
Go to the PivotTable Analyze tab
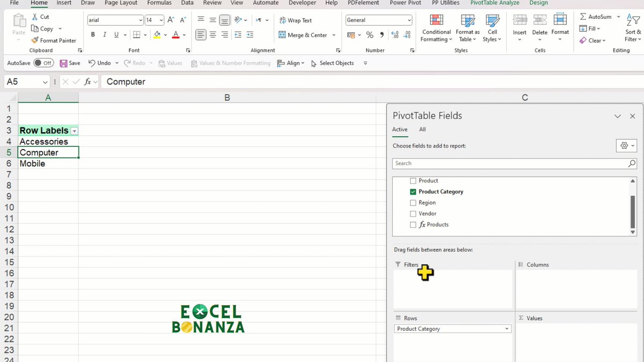tap(495, 3)
